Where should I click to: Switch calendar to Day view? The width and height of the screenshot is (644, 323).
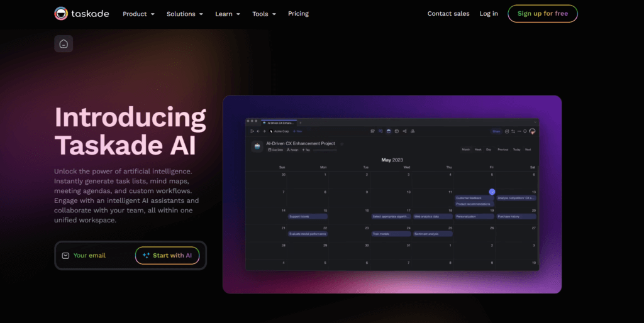(x=489, y=150)
